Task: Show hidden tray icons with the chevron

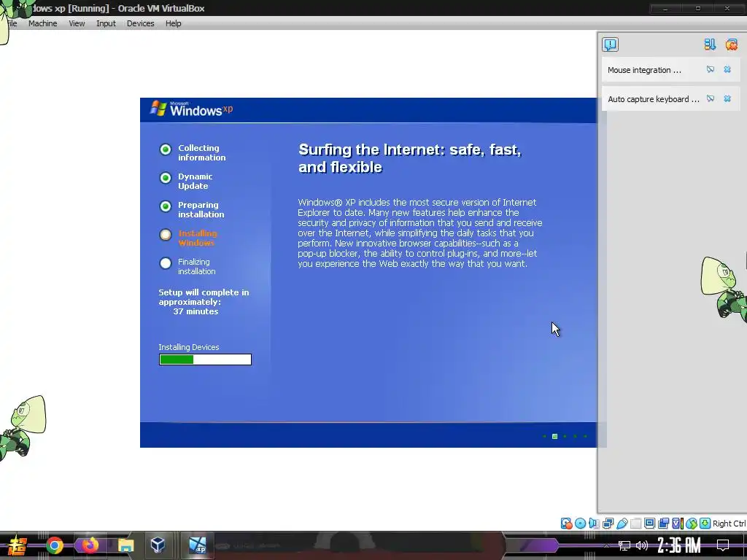Action: (x=606, y=545)
